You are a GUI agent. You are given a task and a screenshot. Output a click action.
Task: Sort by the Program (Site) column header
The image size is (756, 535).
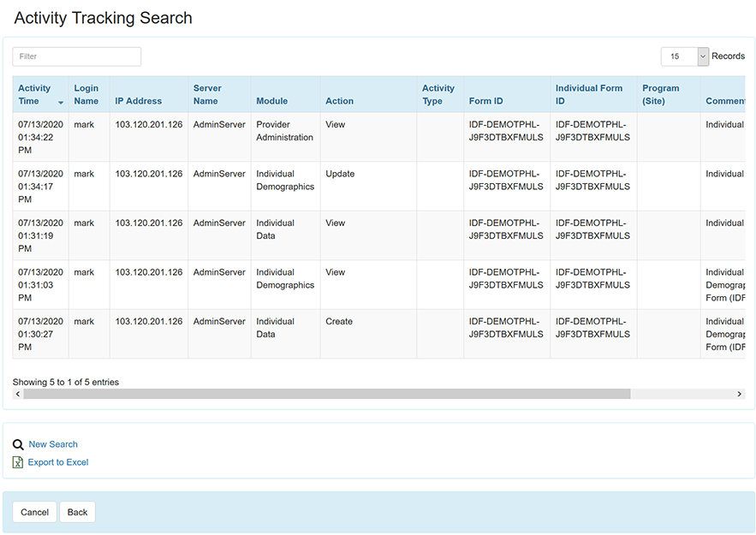tap(669, 94)
